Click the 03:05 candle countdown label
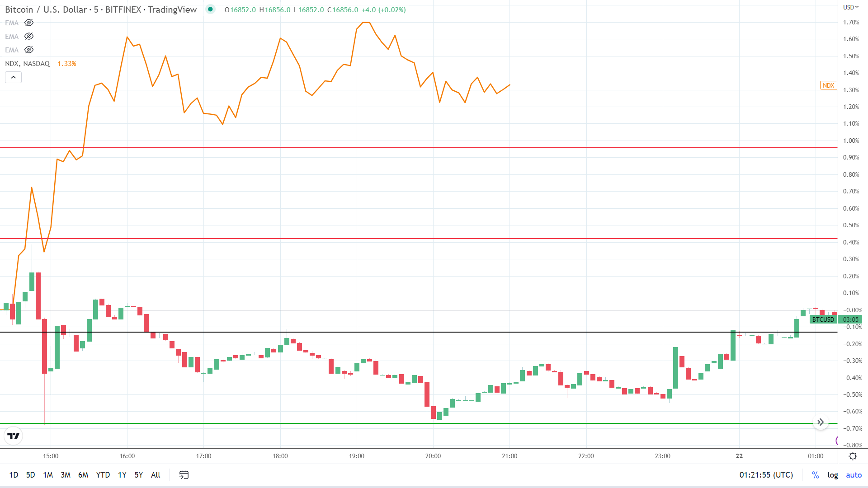The width and height of the screenshot is (868, 488). coord(850,319)
